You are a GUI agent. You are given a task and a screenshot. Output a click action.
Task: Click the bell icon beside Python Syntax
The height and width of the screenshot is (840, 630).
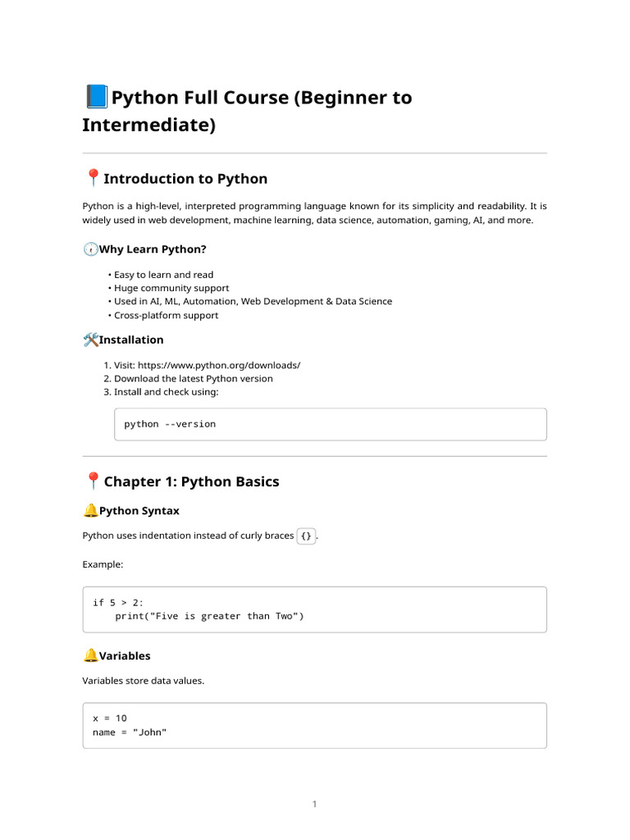[90, 510]
